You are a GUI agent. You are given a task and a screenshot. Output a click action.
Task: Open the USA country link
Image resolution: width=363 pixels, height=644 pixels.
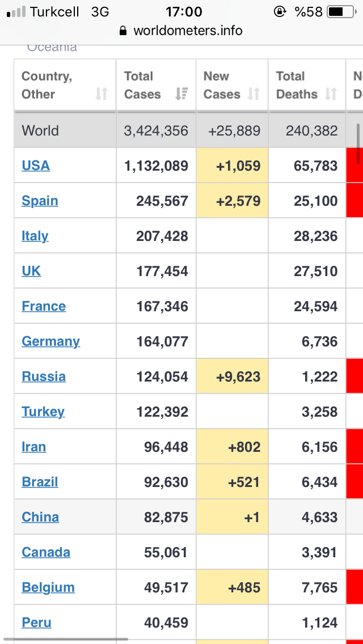pyautogui.click(x=36, y=166)
